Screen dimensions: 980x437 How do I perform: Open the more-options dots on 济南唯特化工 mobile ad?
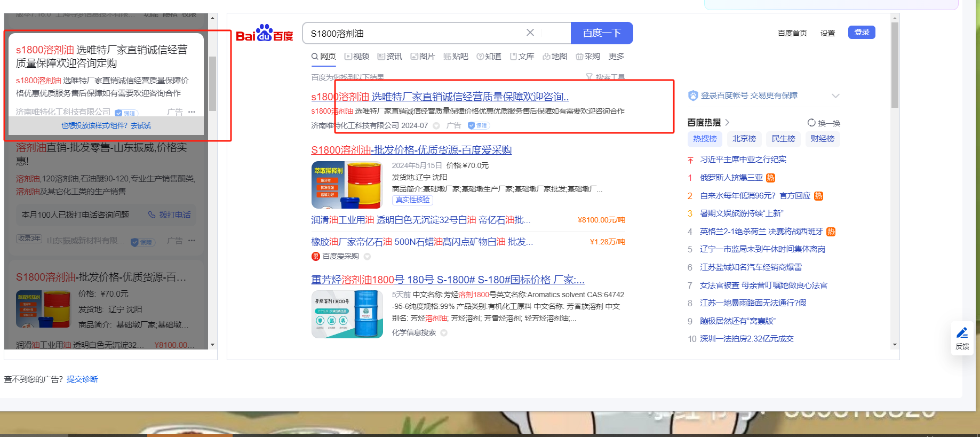(x=192, y=112)
